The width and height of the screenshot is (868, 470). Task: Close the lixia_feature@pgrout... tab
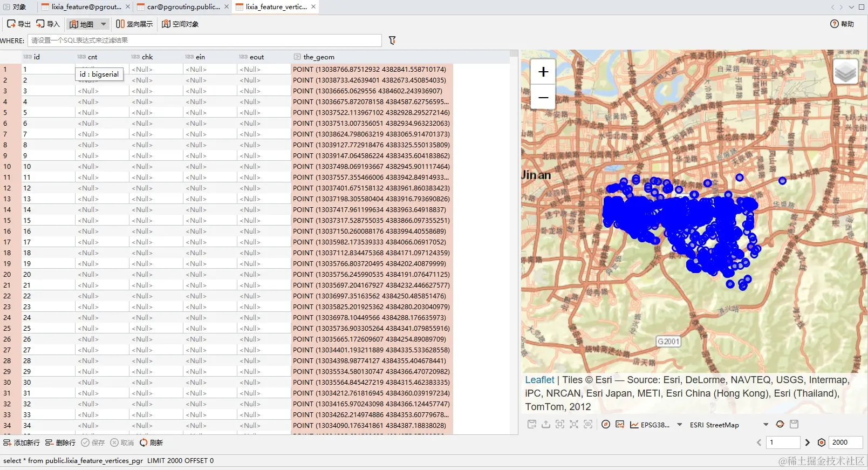(128, 7)
